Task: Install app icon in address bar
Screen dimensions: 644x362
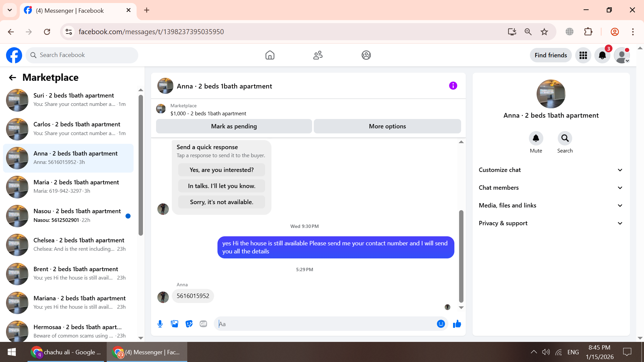Action: (x=512, y=32)
